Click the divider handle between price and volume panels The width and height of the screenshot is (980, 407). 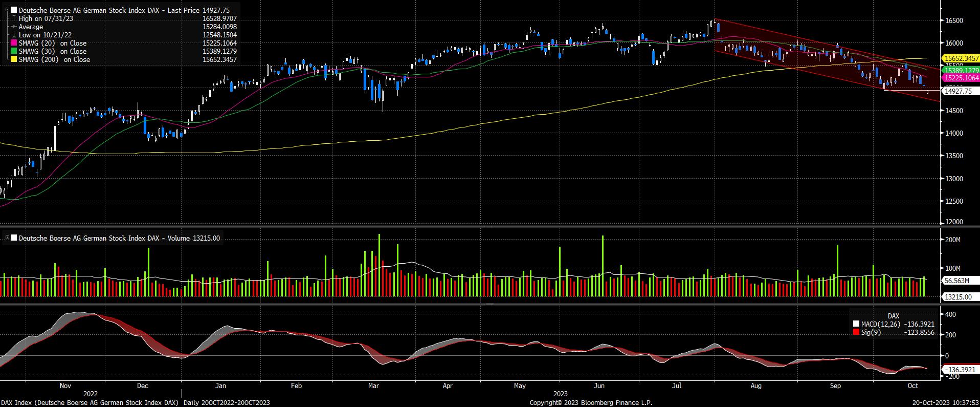[x=489, y=226]
